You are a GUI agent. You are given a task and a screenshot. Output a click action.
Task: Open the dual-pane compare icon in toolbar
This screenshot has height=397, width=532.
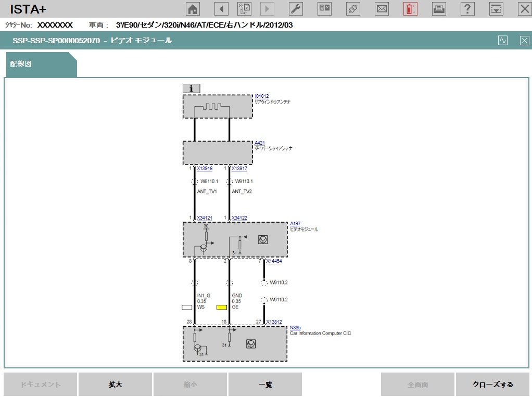point(324,9)
